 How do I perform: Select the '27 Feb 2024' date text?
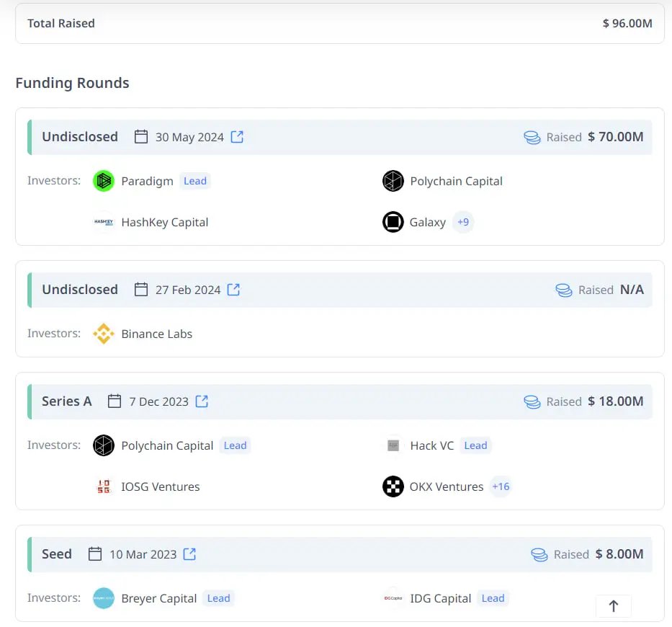pyautogui.click(x=188, y=290)
